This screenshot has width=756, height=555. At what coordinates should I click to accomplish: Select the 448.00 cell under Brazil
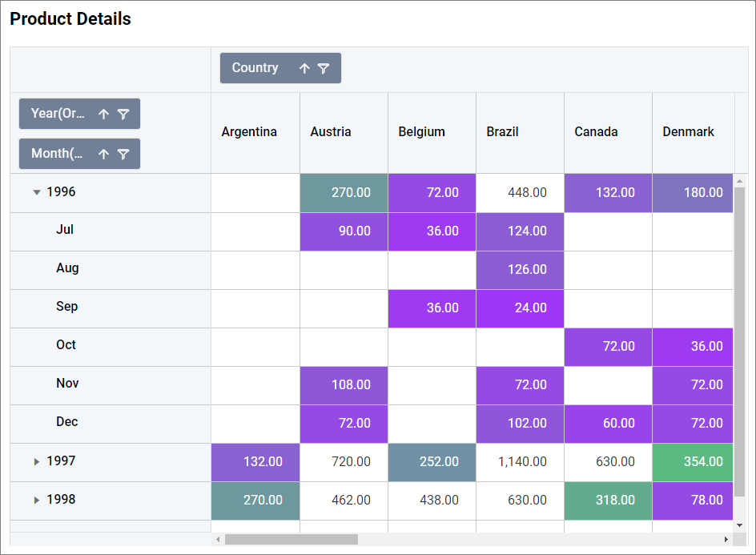pos(520,192)
